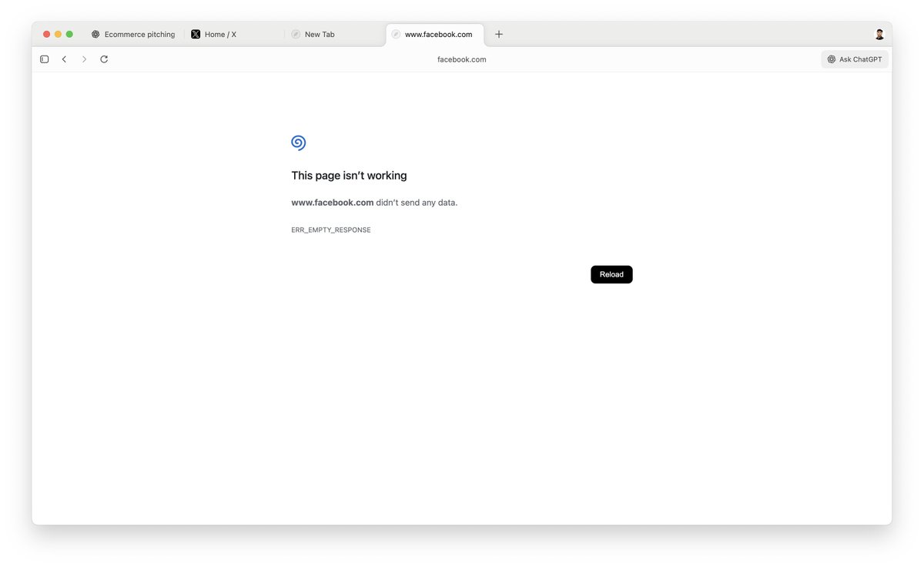924x567 pixels.
Task: Click the www.facebook.com tab favicon
Action: click(x=396, y=34)
